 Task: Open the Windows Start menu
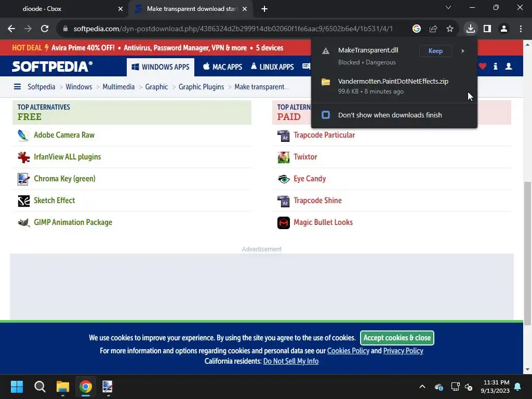click(17, 387)
